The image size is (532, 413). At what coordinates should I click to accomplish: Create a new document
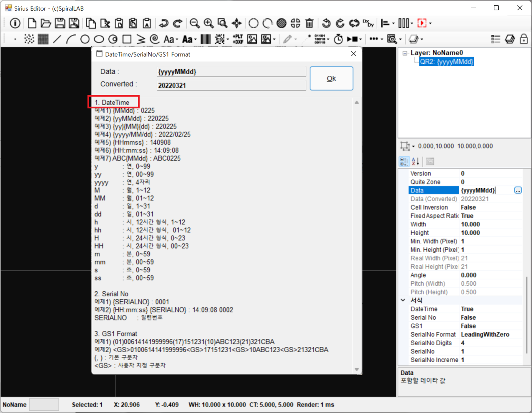[x=32, y=23]
